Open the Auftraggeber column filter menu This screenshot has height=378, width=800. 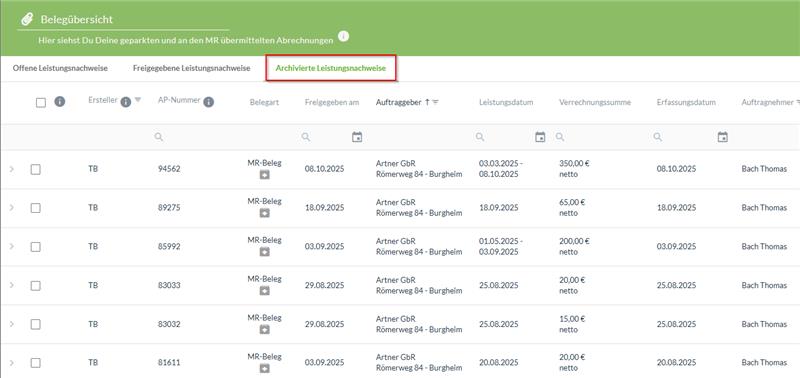435,102
